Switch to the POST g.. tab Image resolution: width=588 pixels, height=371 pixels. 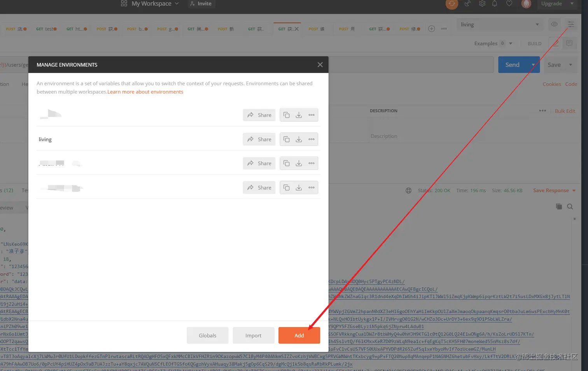point(168,29)
